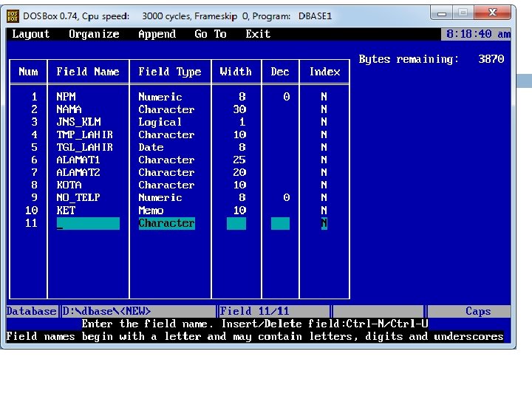Select the TGL_LAHIR field name

coord(85,147)
